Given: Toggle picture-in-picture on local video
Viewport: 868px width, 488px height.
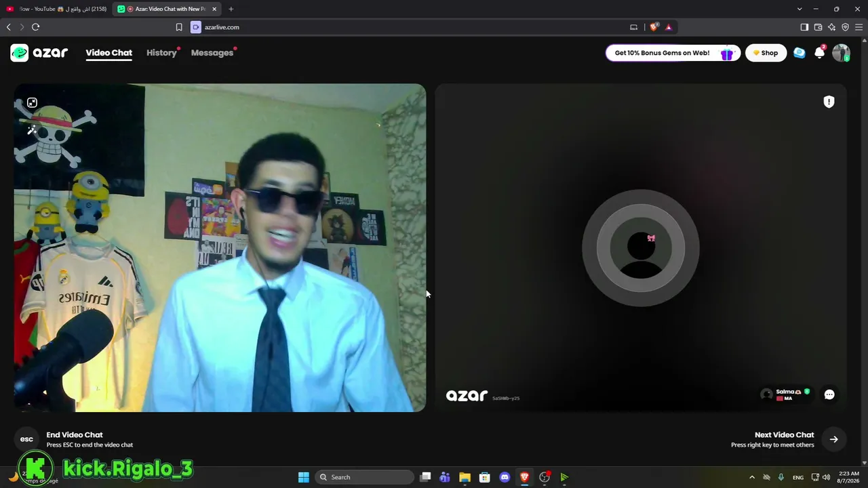Looking at the screenshot, I should (32, 103).
